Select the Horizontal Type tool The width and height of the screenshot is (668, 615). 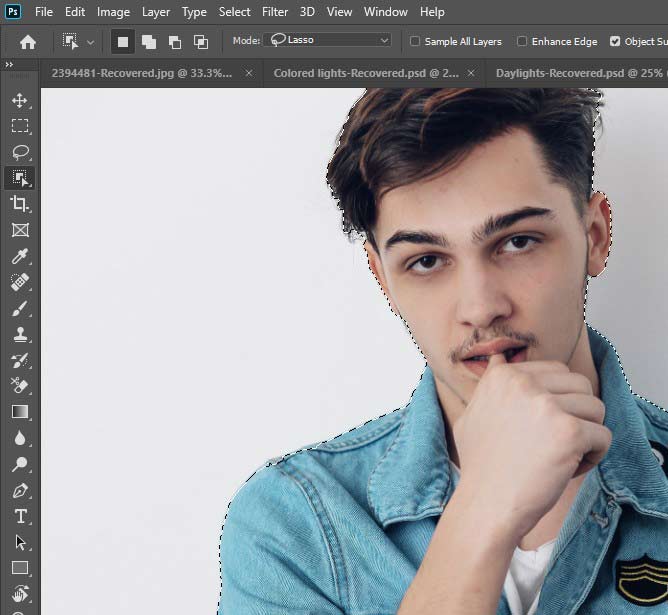[x=20, y=516]
